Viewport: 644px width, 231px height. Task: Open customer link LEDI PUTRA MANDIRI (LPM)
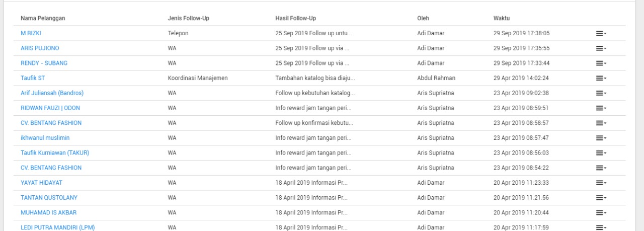pos(57,227)
